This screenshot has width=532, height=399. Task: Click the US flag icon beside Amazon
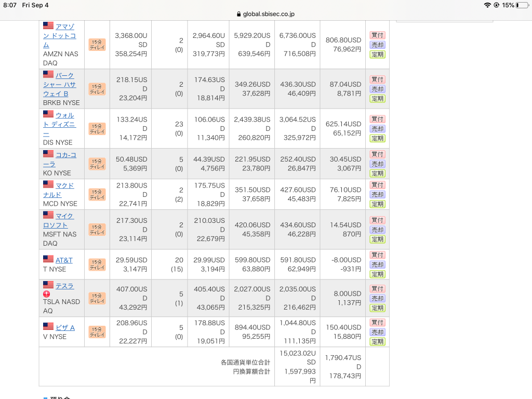(48, 25)
